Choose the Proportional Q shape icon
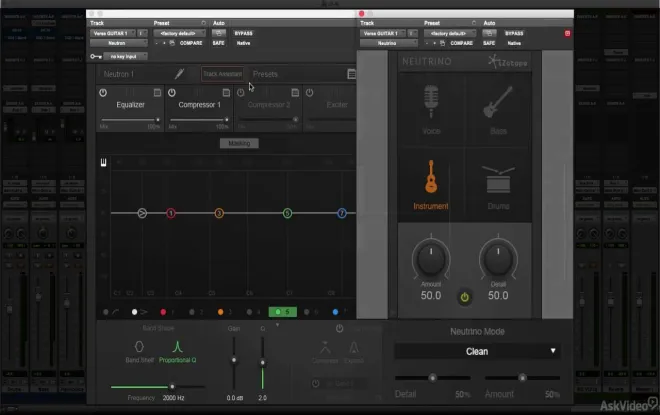 point(178,347)
